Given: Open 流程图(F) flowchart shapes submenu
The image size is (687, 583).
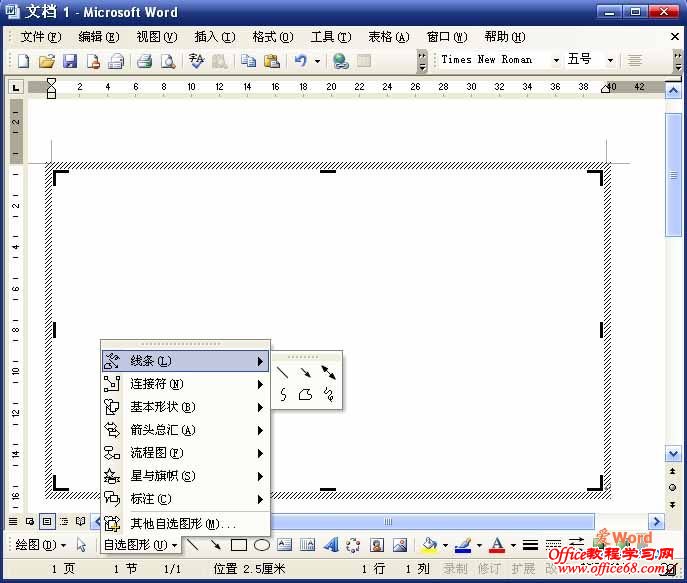Looking at the screenshot, I should pos(185,452).
